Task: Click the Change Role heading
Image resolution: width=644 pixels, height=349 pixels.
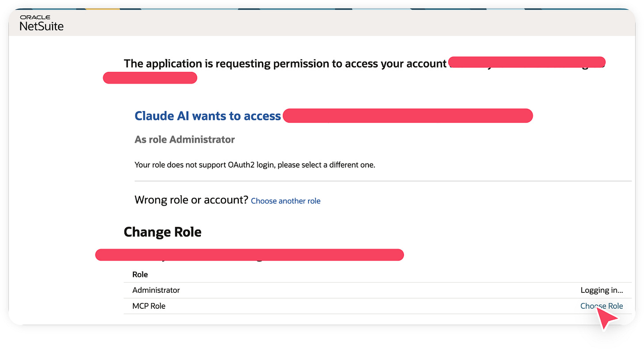Action: pos(162,232)
